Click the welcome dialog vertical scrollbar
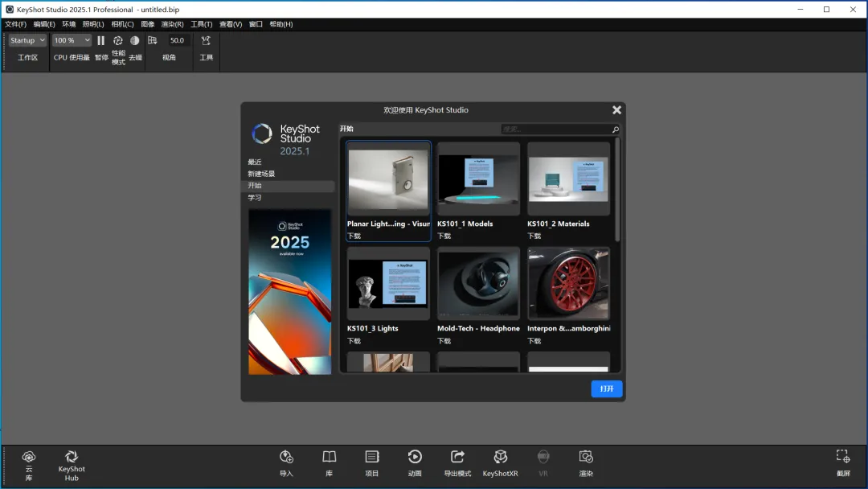Screen dimensions: 868x489 tap(617, 189)
